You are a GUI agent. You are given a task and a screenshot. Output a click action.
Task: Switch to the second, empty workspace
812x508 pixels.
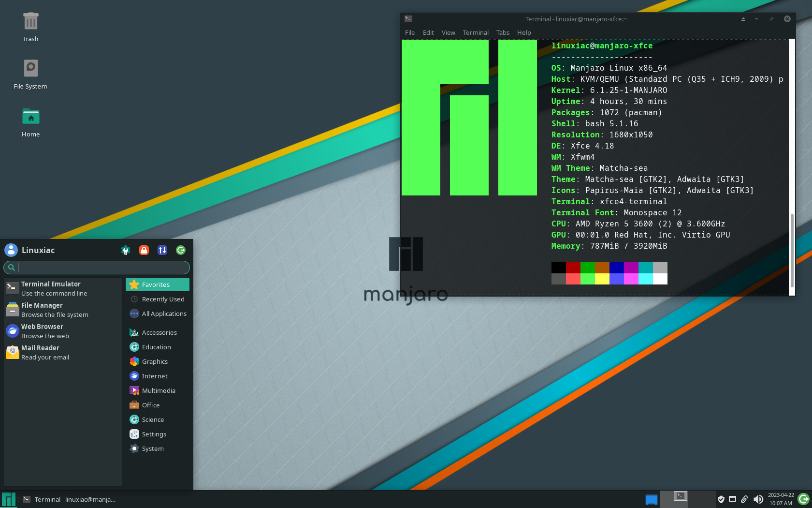tap(702, 499)
